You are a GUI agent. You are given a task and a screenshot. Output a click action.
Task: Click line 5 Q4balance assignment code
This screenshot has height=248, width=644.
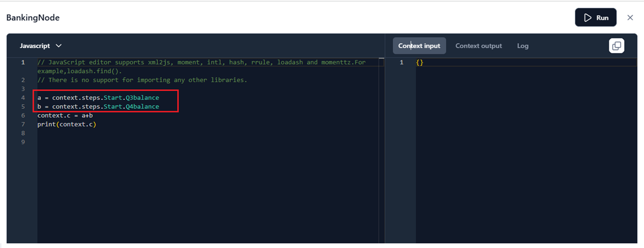point(98,107)
